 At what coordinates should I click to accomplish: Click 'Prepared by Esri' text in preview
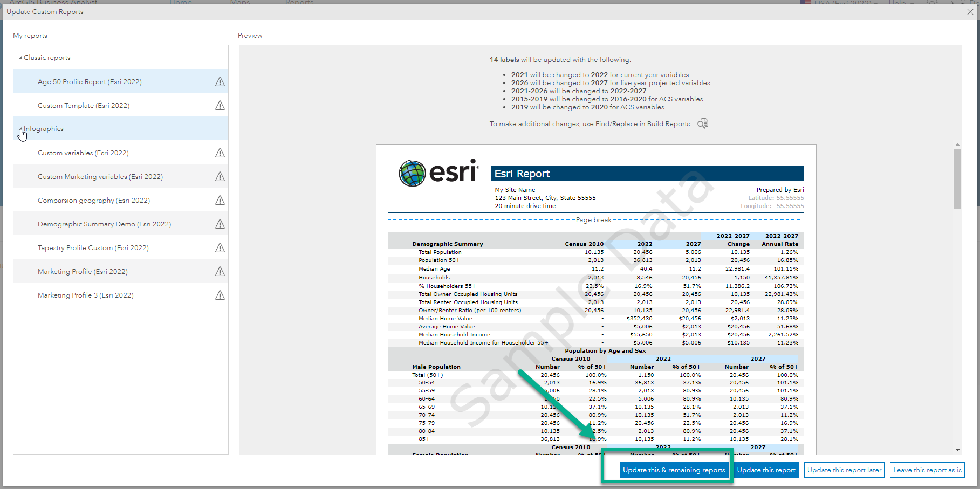tap(780, 190)
